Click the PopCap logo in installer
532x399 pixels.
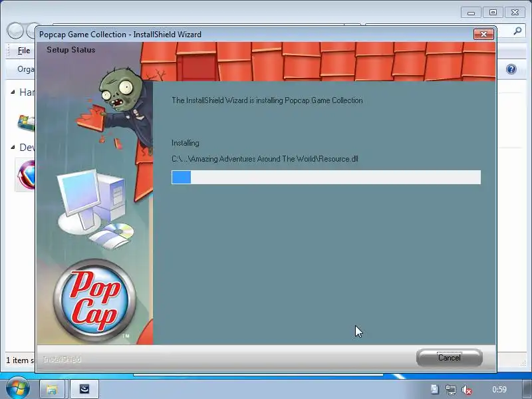tap(94, 301)
